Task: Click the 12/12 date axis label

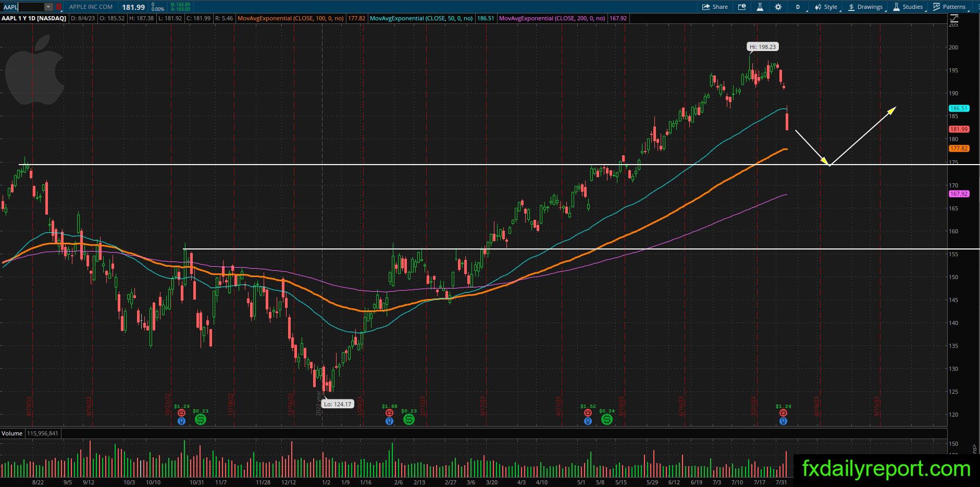Action: coord(289,482)
